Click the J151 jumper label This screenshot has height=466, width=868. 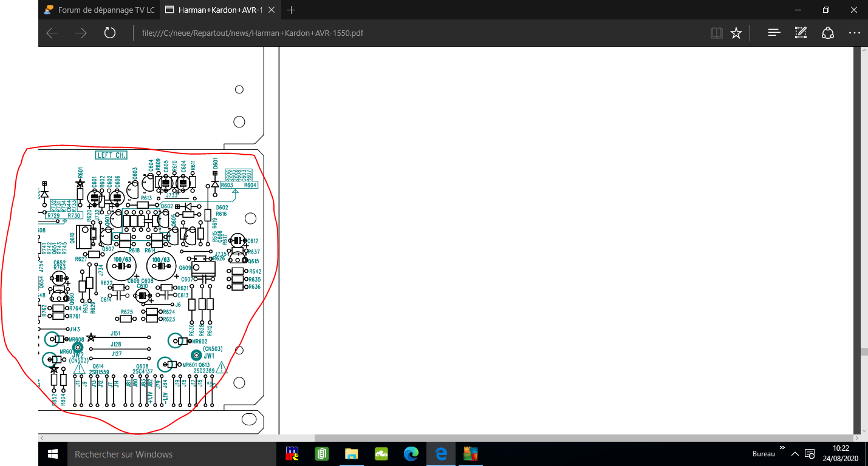coord(115,333)
